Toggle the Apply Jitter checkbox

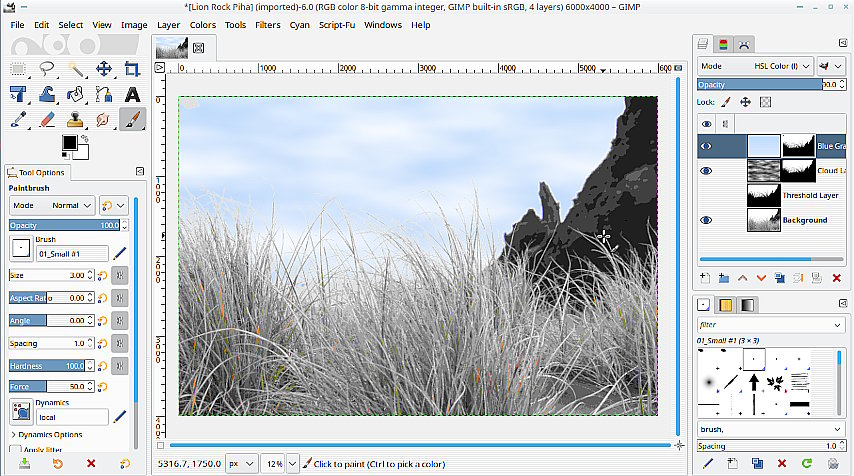click(15, 449)
